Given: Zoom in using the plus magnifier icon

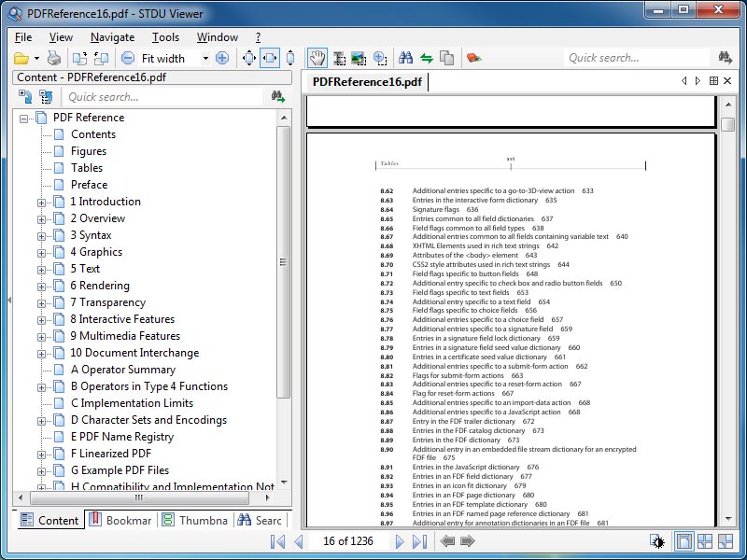Looking at the screenshot, I should tap(223, 58).
